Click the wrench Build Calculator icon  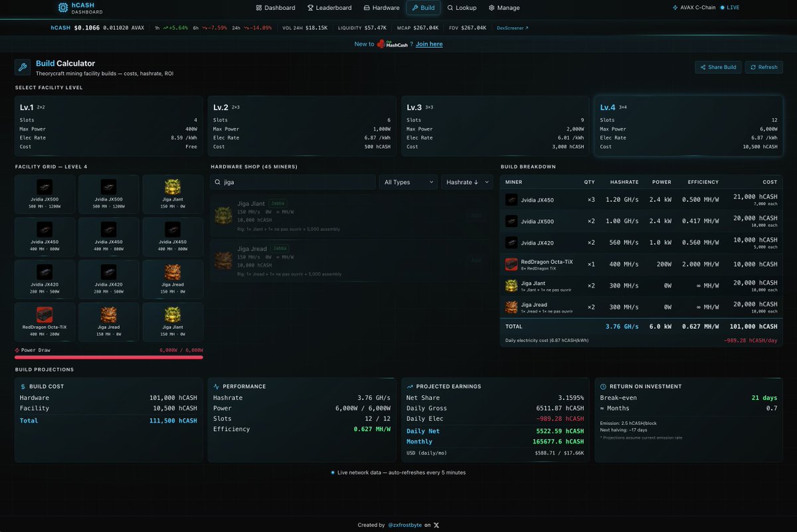click(23, 67)
